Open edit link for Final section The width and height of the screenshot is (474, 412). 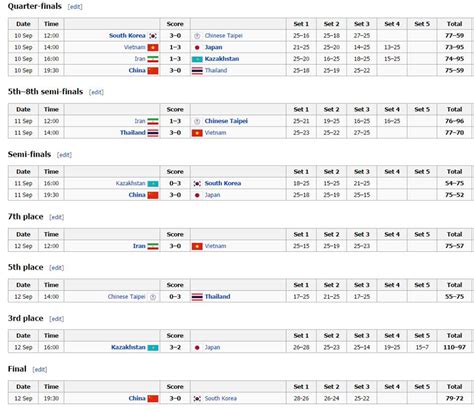(x=40, y=369)
